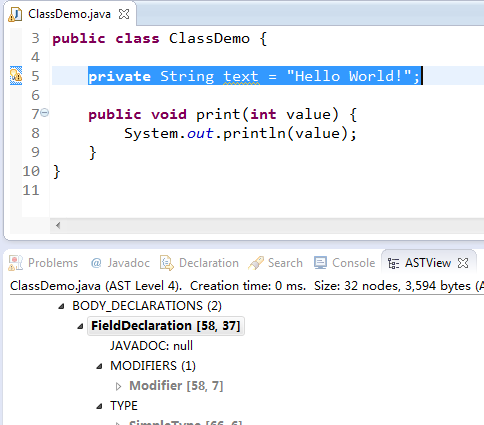The height and width of the screenshot is (425, 484).
Task: Click the horizontal scrollbar left arrow in editor
Action: coord(58,225)
